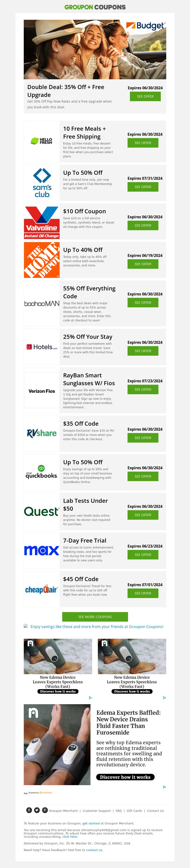Click AdChoices icon beside the large edema ad
Viewport: 190px width, 868px height.
pos(164,787)
